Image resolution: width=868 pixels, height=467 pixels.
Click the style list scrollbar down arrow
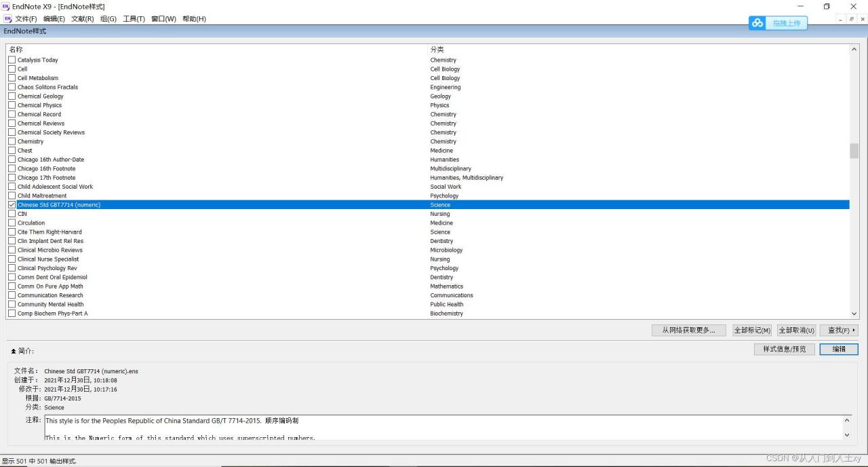(854, 314)
